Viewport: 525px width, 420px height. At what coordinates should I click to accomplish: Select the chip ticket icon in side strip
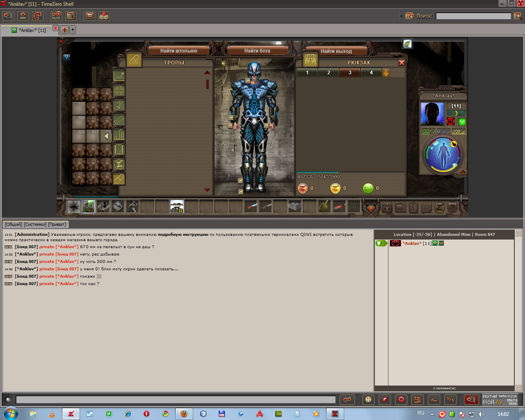(x=119, y=150)
